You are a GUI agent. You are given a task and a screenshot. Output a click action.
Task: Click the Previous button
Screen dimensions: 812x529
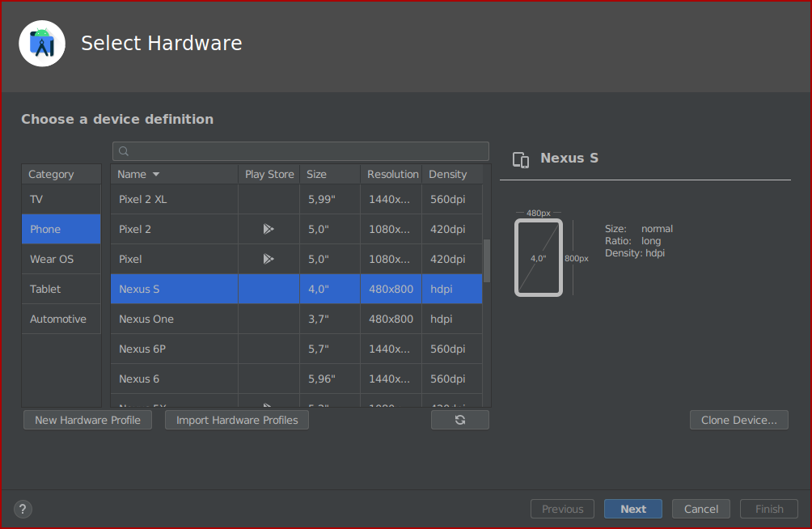562,510
